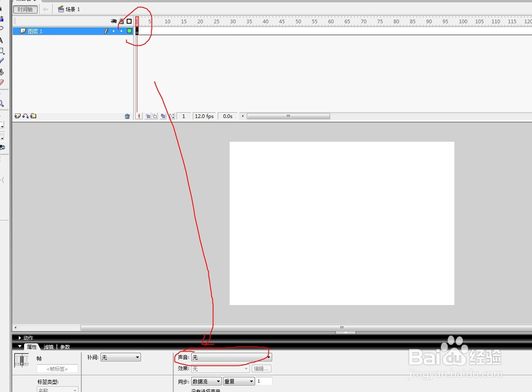The width and height of the screenshot is (532, 392).
Task: Select the Zoom magnifier tool
Action: coord(2,103)
